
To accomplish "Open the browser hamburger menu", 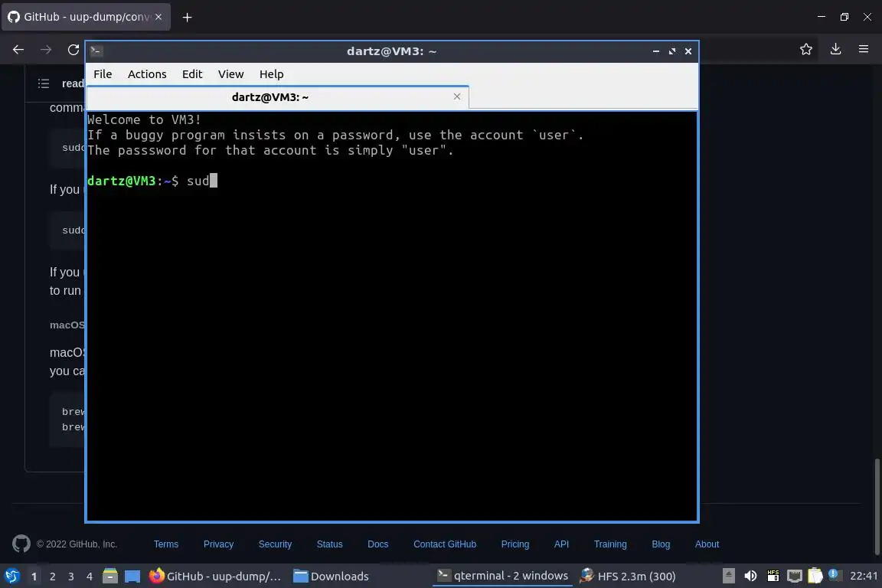I will 864,50.
